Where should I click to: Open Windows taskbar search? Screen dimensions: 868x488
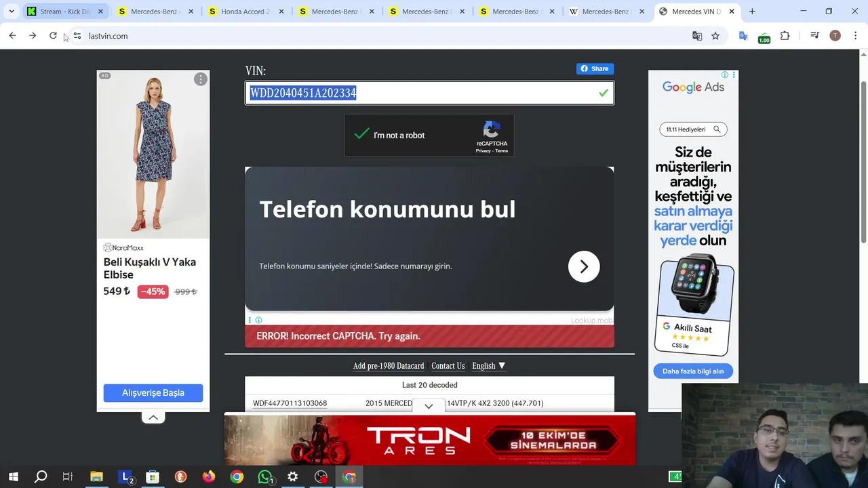tap(41, 477)
